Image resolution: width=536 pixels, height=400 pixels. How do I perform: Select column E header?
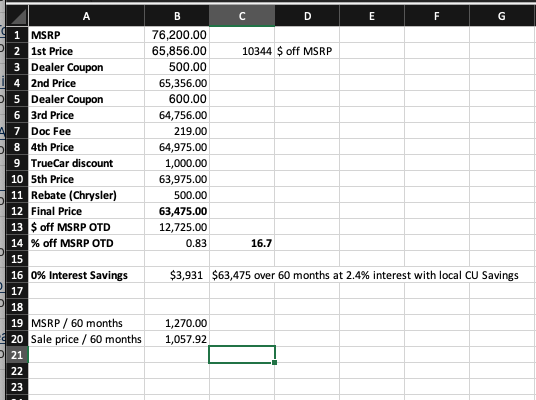click(372, 16)
